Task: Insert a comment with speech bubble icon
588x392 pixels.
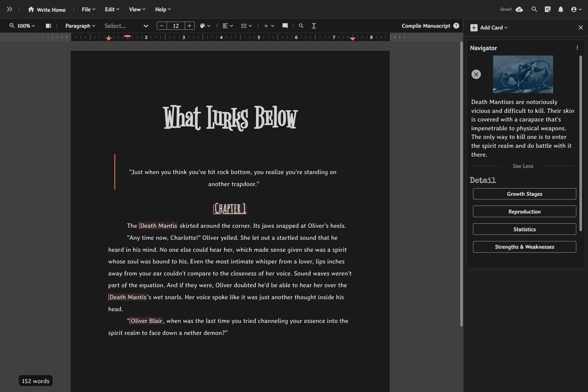Action: click(x=285, y=26)
